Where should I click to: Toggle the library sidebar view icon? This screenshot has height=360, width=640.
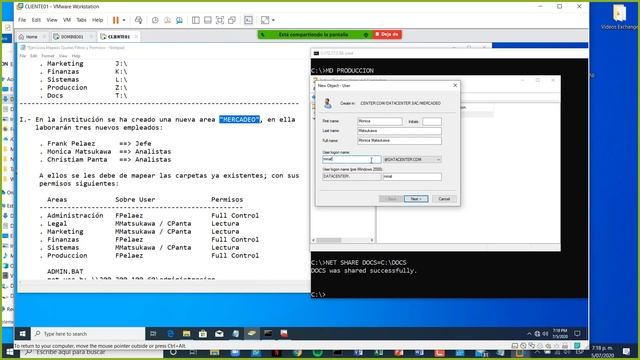[196, 20]
